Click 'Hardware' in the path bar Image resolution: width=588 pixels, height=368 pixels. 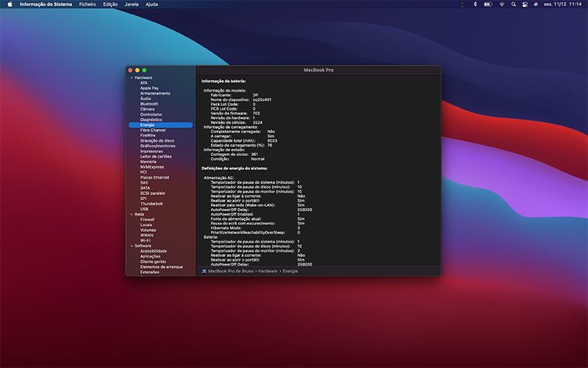coord(268,271)
